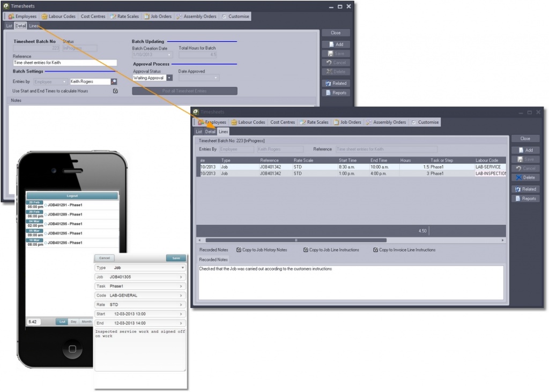This screenshot has width=549, height=392.
Task: Open Reports in the front window side panel
Action: click(x=525, y=199)
